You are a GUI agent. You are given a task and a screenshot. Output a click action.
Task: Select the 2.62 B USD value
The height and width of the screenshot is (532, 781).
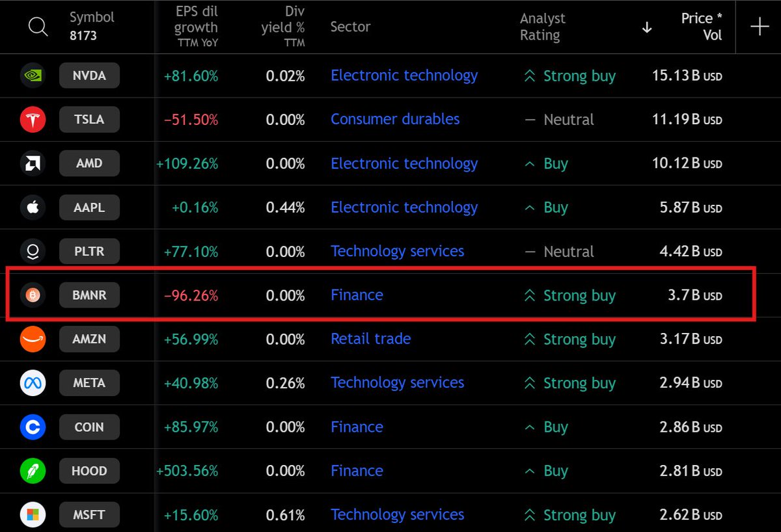coord(691,515)
